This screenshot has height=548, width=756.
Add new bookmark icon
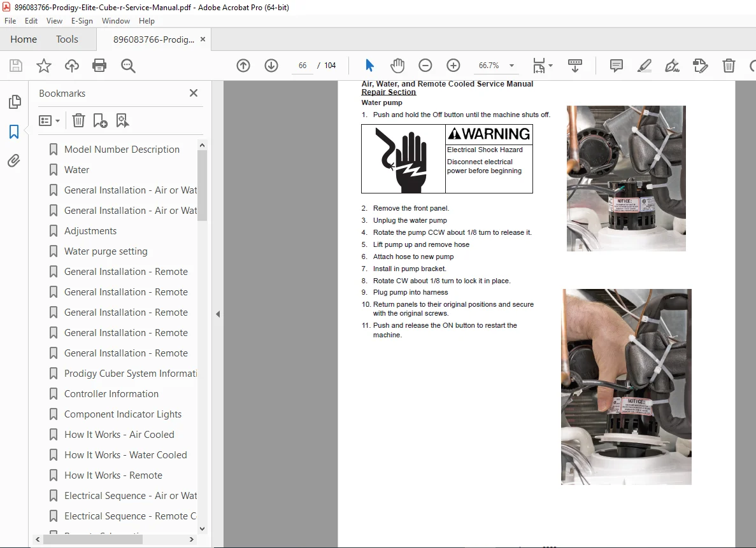(x=100, y=120)
